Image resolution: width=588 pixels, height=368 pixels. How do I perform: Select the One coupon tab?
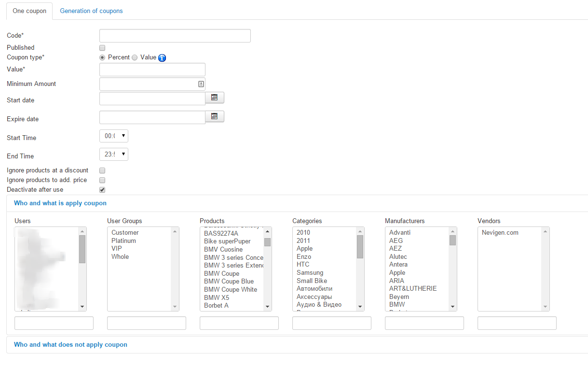click(x=29, y=11)
